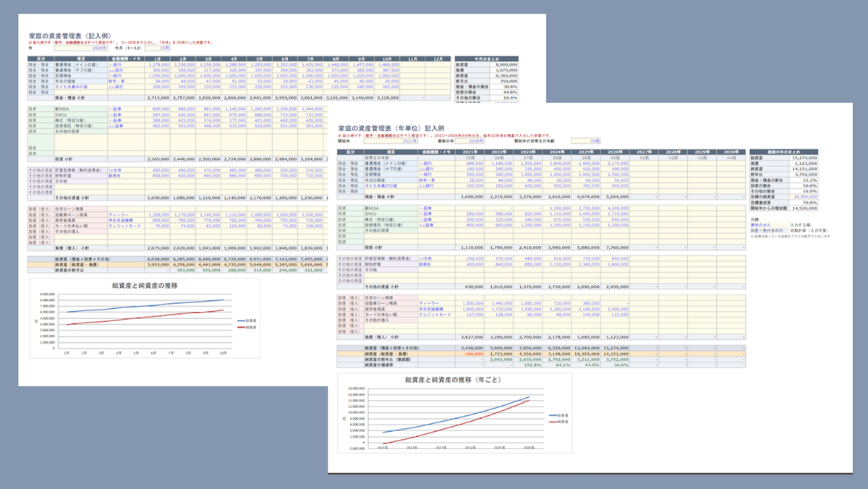Click the クレジットカード memo cell on the yearly sheet
Viewport: 868px width, 489px height.
tap(435, 315)
